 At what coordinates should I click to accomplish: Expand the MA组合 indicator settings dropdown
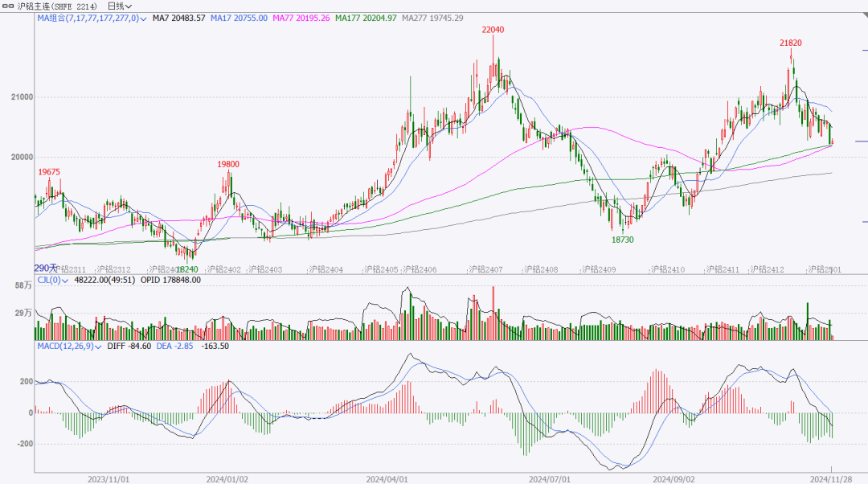tap(143, 18)
